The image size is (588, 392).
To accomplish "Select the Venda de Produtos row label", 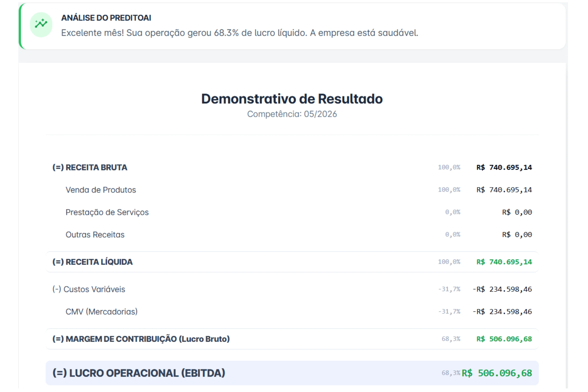I will click(101, 190).
